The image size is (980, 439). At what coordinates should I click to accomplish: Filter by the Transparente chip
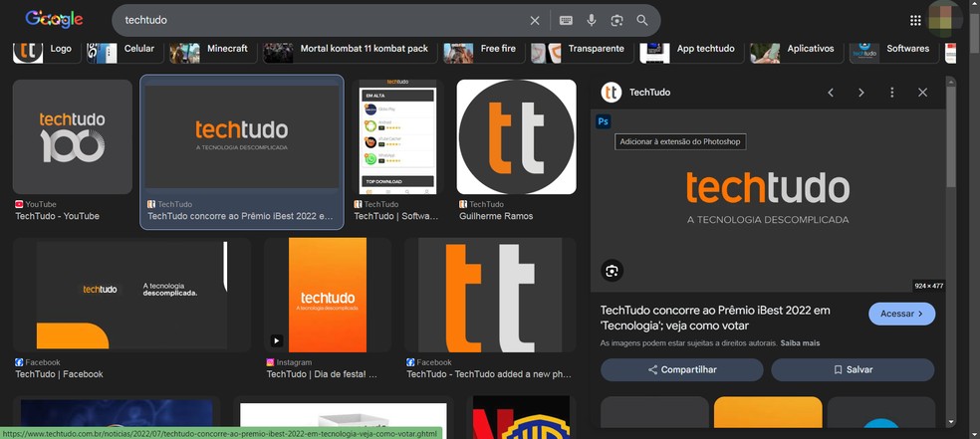point(582,51)
